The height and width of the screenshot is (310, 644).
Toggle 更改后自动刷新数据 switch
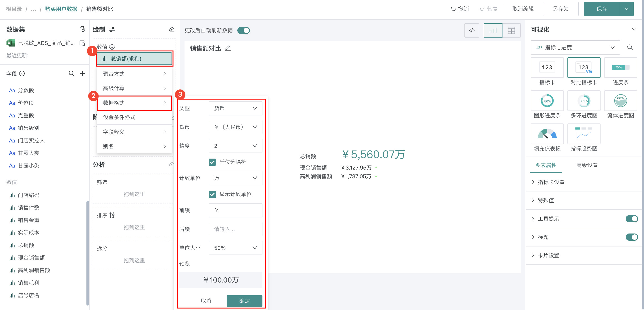pyautogui.click(x=243, y=30)
